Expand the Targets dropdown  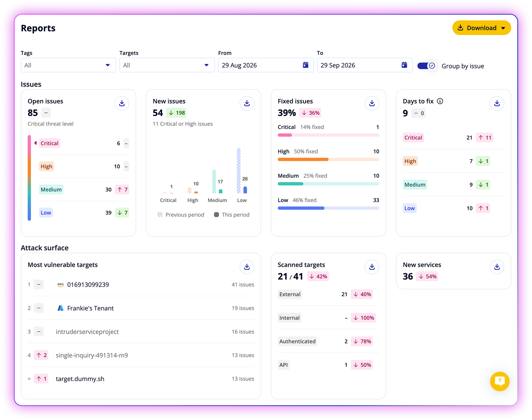click(x=167, y=65)
